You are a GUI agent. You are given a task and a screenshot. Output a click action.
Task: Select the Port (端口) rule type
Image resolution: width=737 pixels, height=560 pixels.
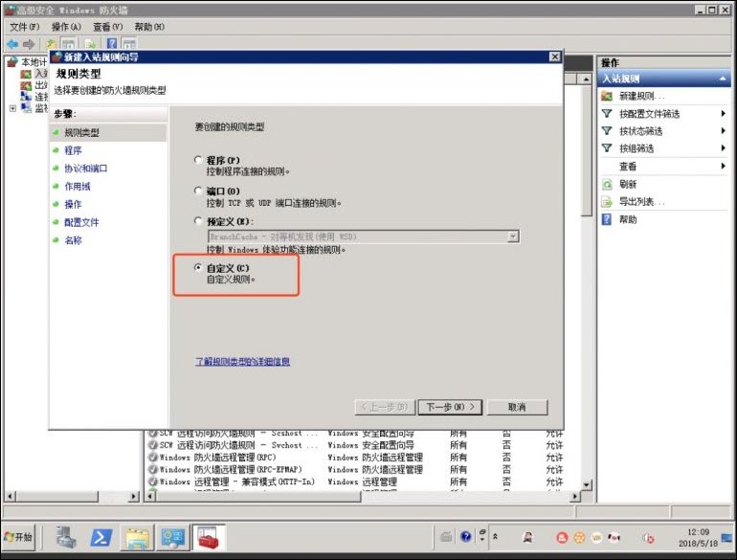(x=198, y=191)
